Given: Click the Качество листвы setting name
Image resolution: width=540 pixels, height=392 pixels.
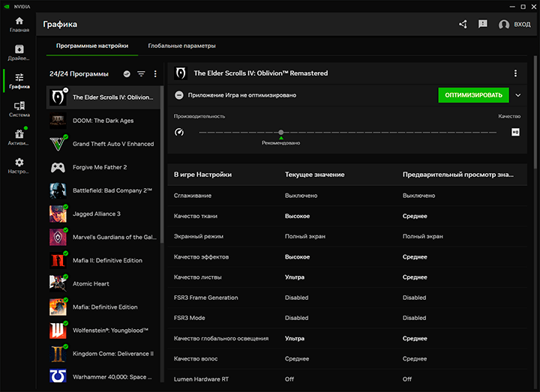Looking at the screenshot, I should [x=198, y=277].
